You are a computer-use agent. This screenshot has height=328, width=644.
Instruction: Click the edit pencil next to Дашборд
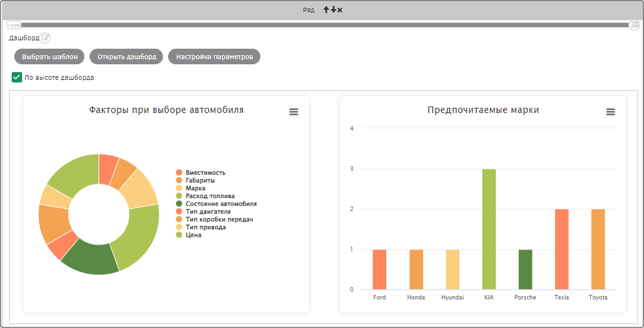(x=45, y=38)
